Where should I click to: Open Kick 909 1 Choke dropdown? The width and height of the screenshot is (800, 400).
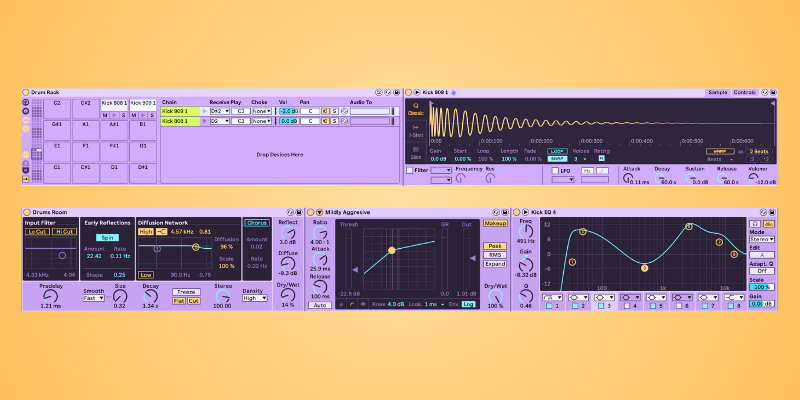click(x=262, y=111)
